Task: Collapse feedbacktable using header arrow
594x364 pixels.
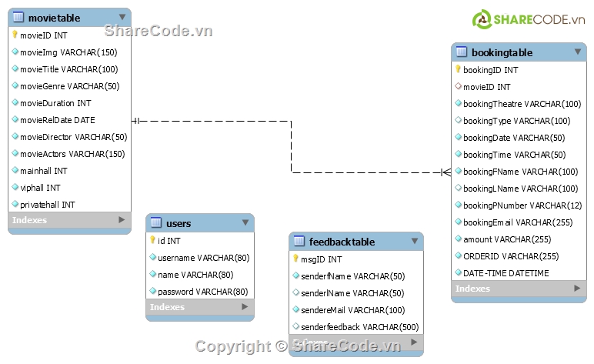Action: pyautogui.click(x=414, y=241)
